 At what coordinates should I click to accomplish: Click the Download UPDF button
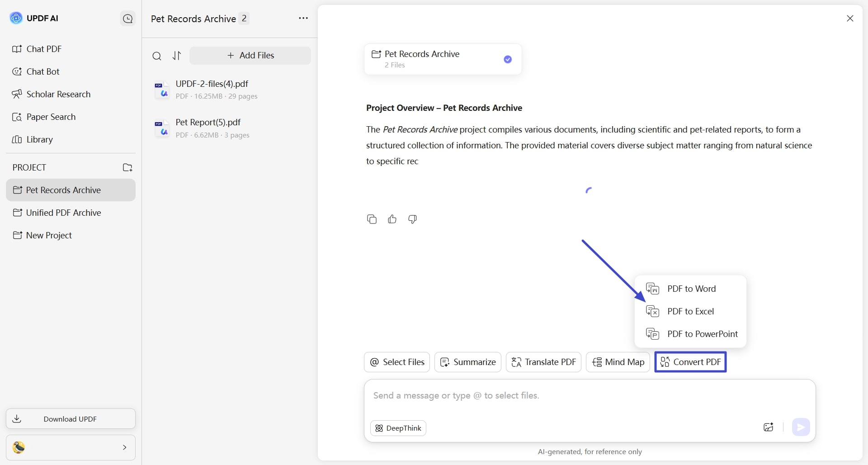[x=70, y=419]
